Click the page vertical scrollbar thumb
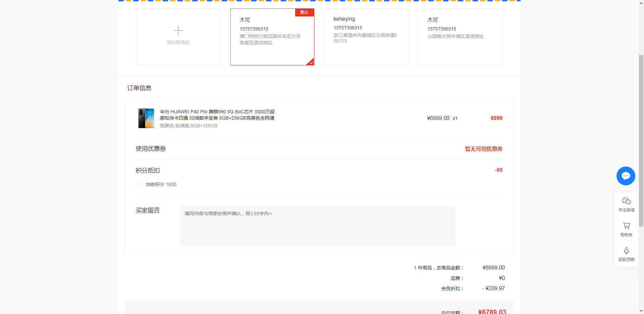Viewport: 644px width, 314px height. (641, 141)
